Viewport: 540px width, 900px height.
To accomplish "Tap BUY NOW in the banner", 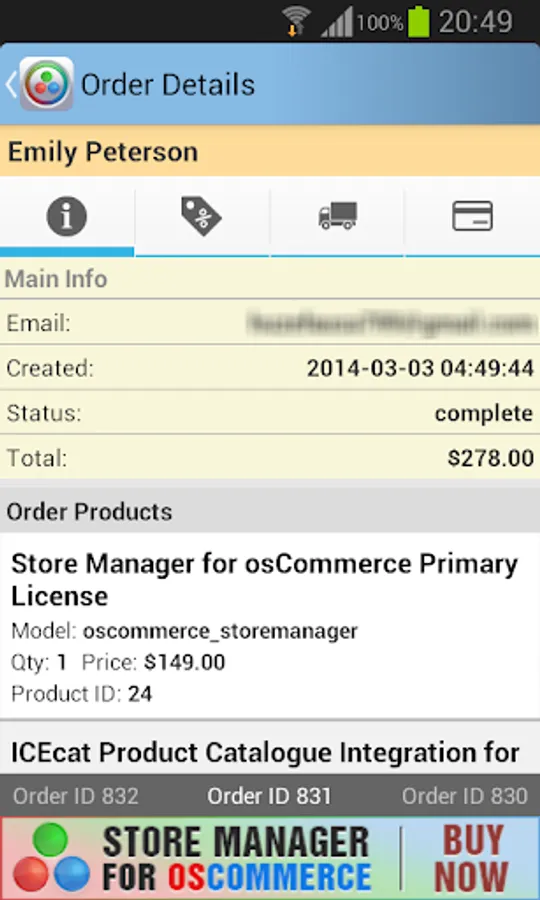I will pyautogui.click(x=471, y=859).
